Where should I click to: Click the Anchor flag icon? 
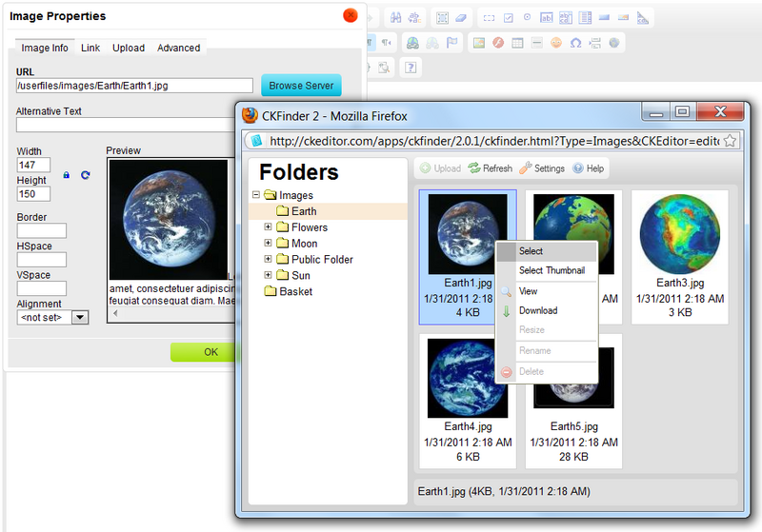(451, 43)
